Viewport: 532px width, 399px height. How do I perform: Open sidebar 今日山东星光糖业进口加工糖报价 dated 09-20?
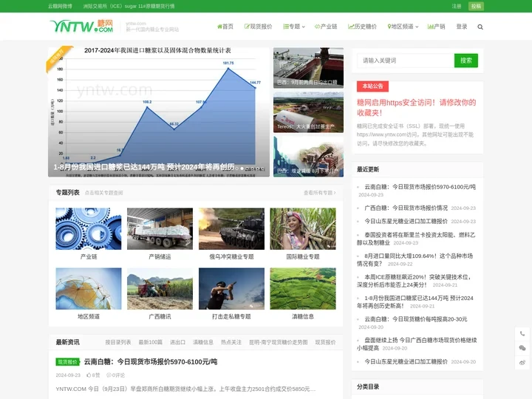[x=406, y=361]
